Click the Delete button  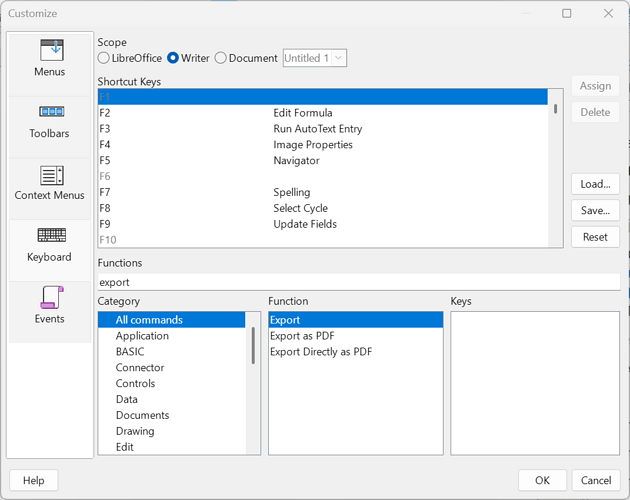[x=595, y=112]
